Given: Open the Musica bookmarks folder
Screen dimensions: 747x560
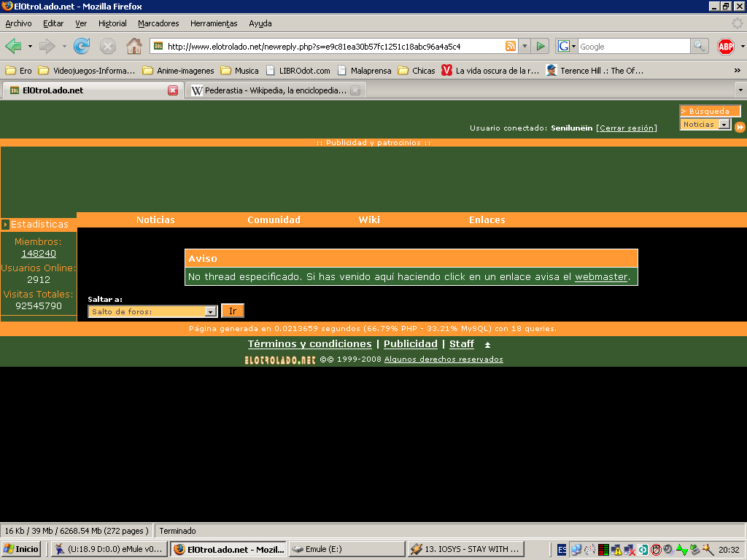Looking at the screenshot, I should coord(239,71).
